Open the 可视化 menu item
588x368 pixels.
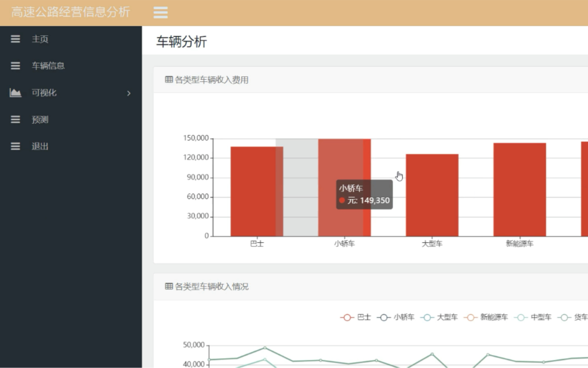pyautogui.click(x=71, y=93)
